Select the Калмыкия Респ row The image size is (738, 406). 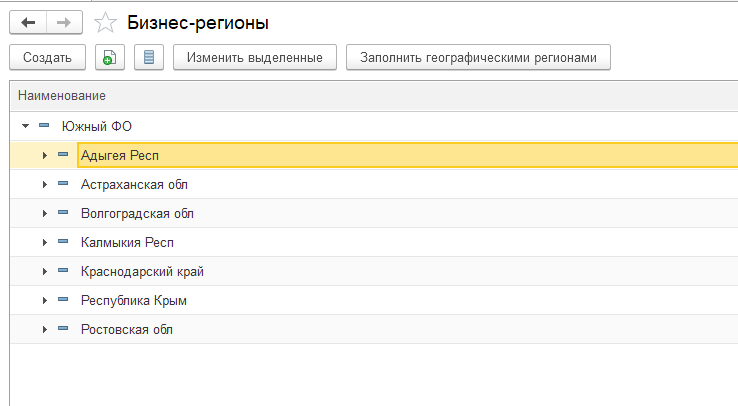(x=374, y=242)
